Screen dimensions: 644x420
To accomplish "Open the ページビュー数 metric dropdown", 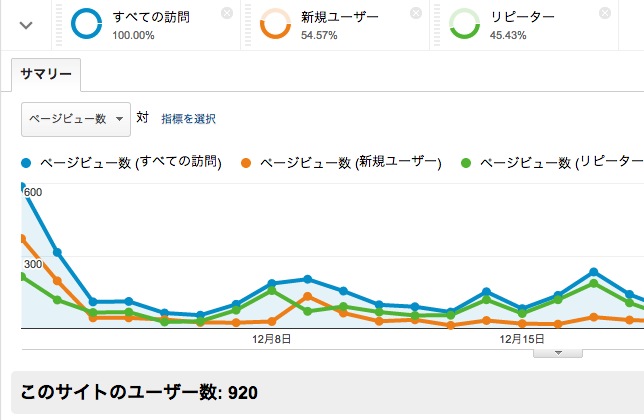I will (x=76, y=118).
